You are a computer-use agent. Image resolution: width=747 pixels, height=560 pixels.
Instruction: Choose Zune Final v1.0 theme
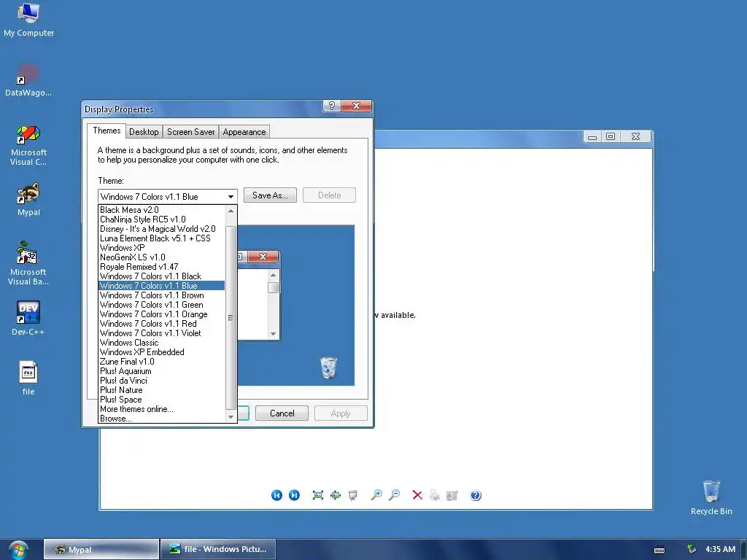pos(161,362)
